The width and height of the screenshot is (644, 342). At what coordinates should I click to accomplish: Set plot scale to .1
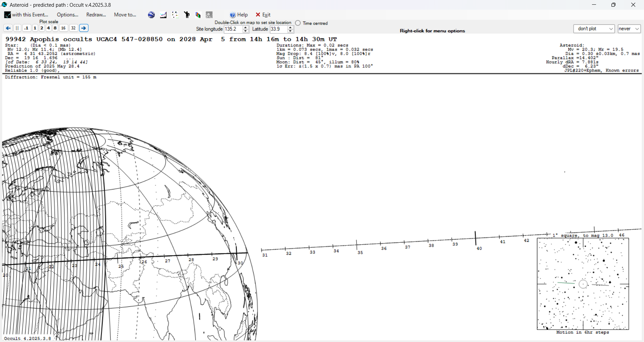pos(26,28)
